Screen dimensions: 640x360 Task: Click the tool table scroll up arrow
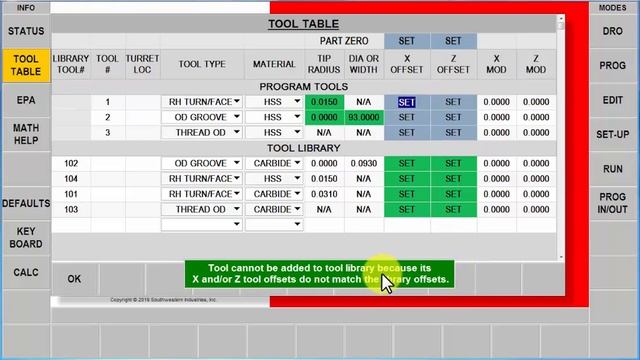561,19
